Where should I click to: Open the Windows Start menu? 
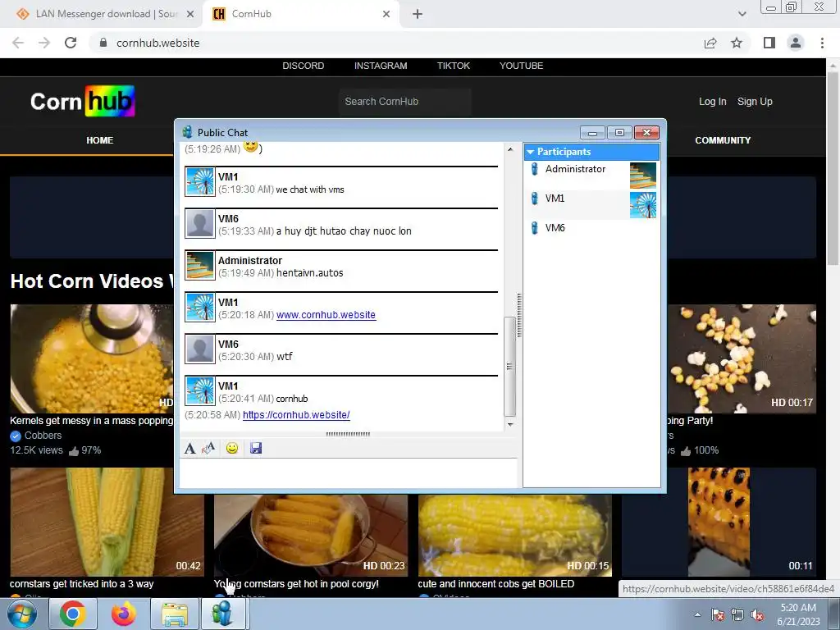(x=21, y=614)
